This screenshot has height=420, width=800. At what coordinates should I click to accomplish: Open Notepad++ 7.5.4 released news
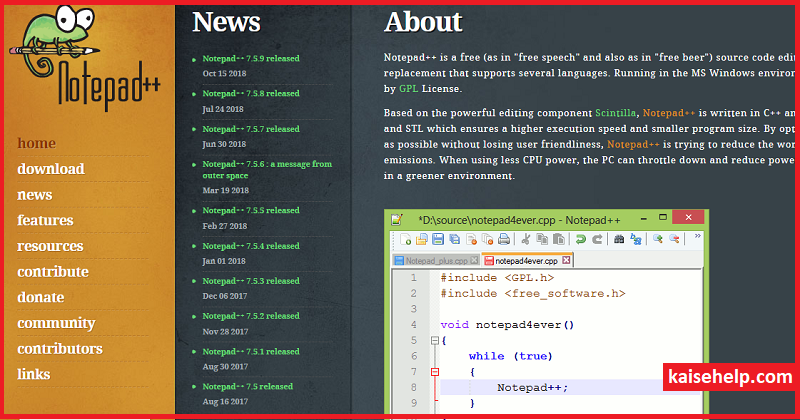click(x=251, y=245)
